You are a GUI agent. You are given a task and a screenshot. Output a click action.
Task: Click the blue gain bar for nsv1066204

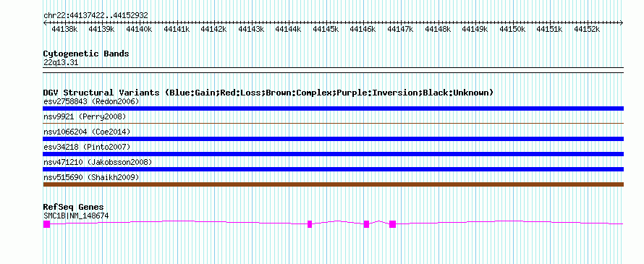point(334,139)
